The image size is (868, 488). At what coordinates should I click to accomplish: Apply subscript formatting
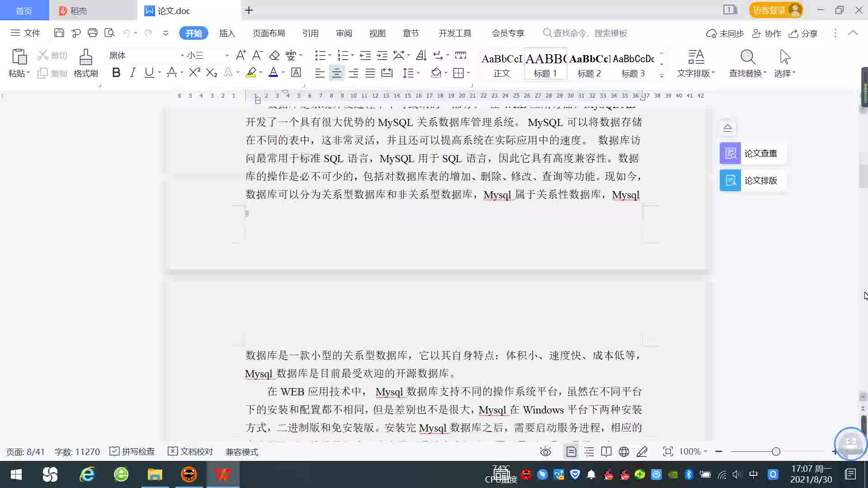[211, 73]
